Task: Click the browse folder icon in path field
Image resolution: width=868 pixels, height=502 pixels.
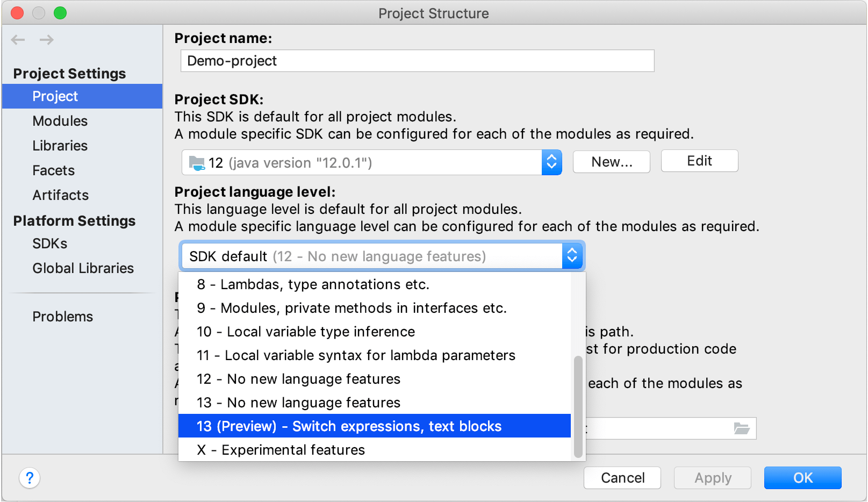Action: [x=742, y=428]
